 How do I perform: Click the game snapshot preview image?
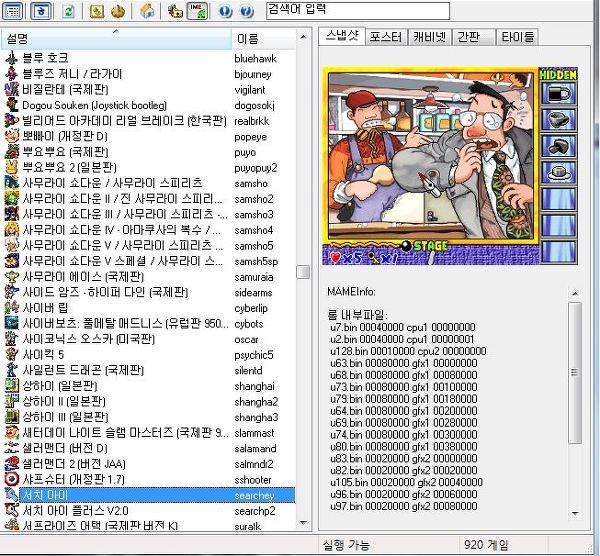coord(450,166)
